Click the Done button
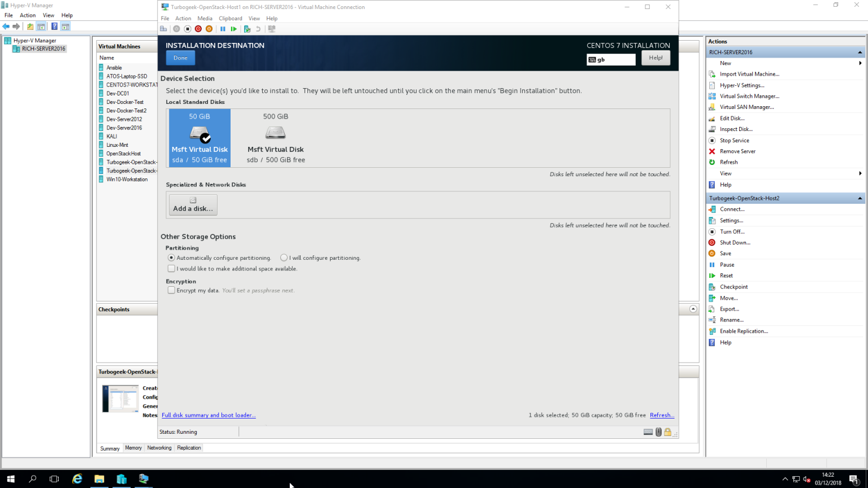The image size is (868, 488). click(180, 58)
